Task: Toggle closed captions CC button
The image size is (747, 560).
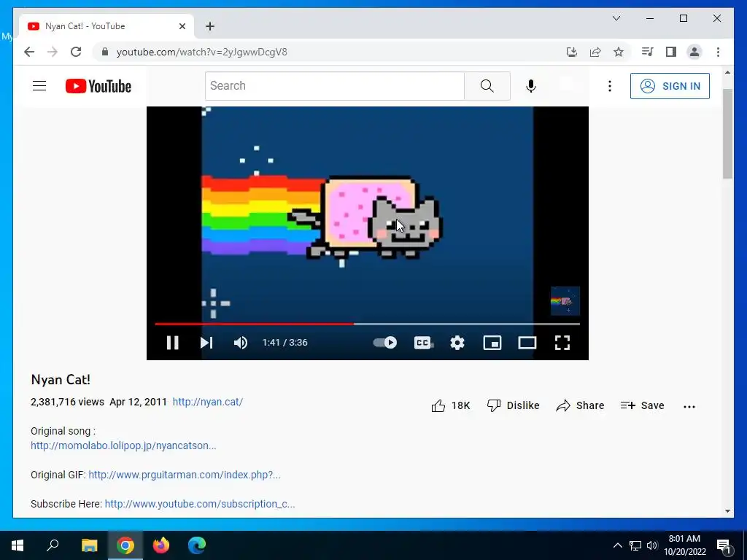Action: click(422, 343)
